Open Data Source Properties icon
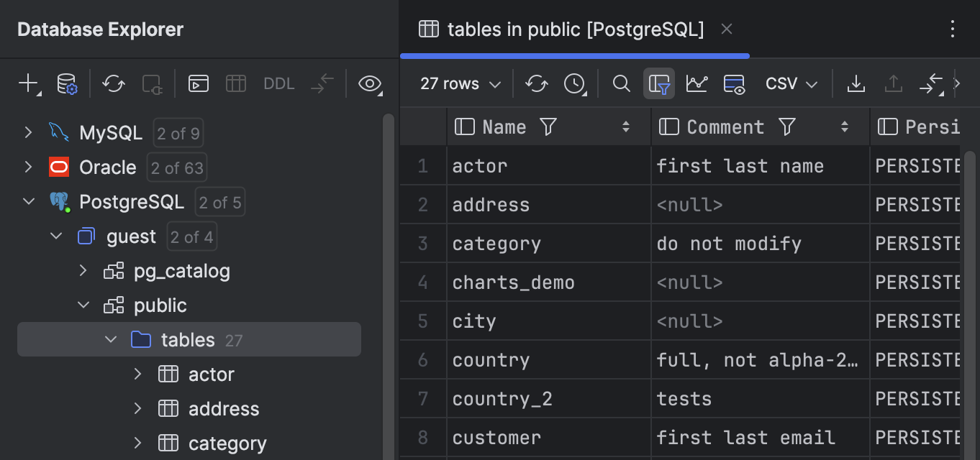 pos(67,83)
